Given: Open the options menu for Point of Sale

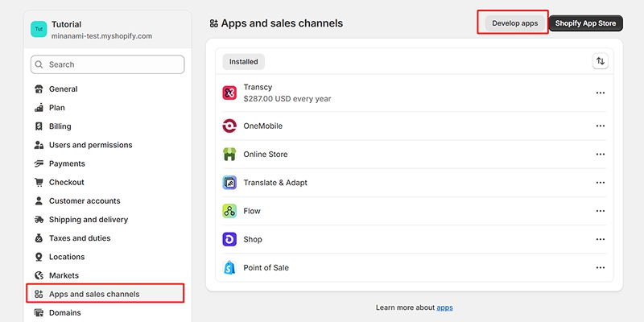Looking at the screenshot, I should pos(601,268).
